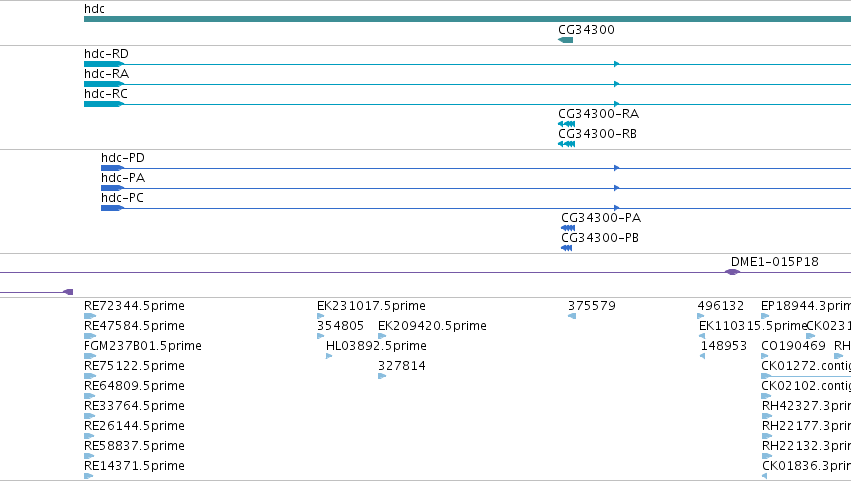The height and width of the screenshot is (481, 851).
Task: Select FGM237B01.5prime EST
Action: pyautogui.click(x=90, y=356)
